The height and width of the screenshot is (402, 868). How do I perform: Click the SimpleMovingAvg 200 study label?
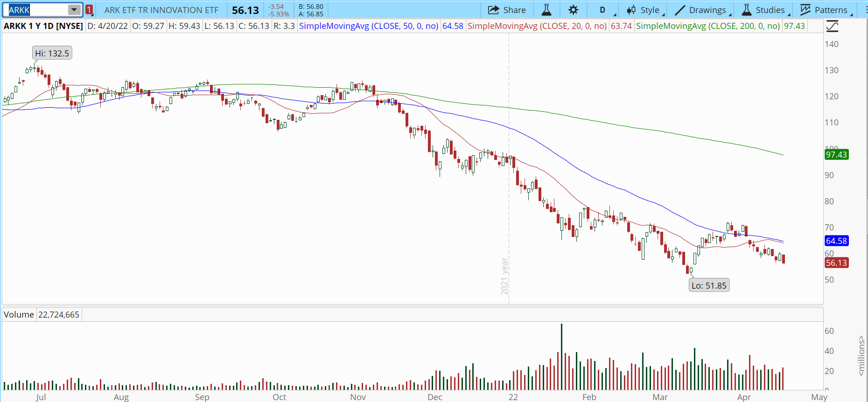point(707,26)
